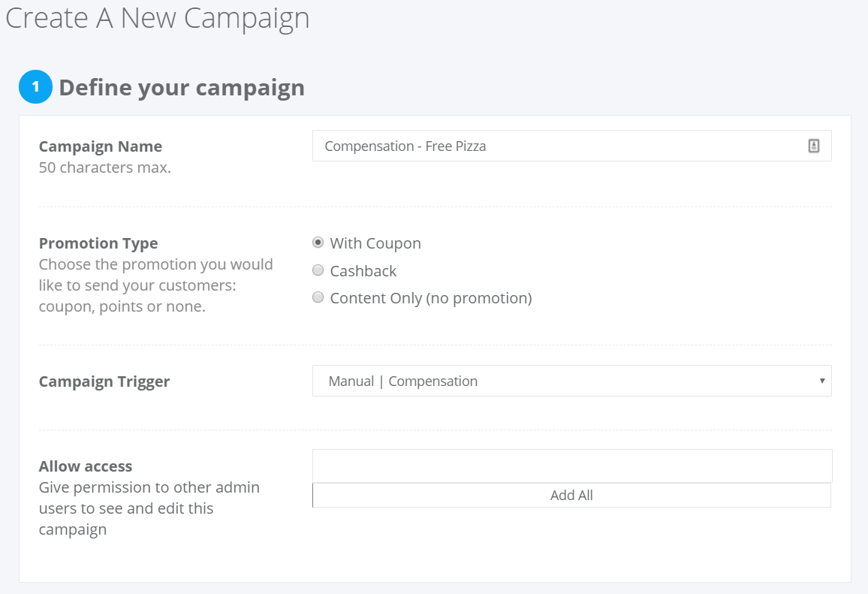Click the Campaign Trigger label

(x=104, y=382)
